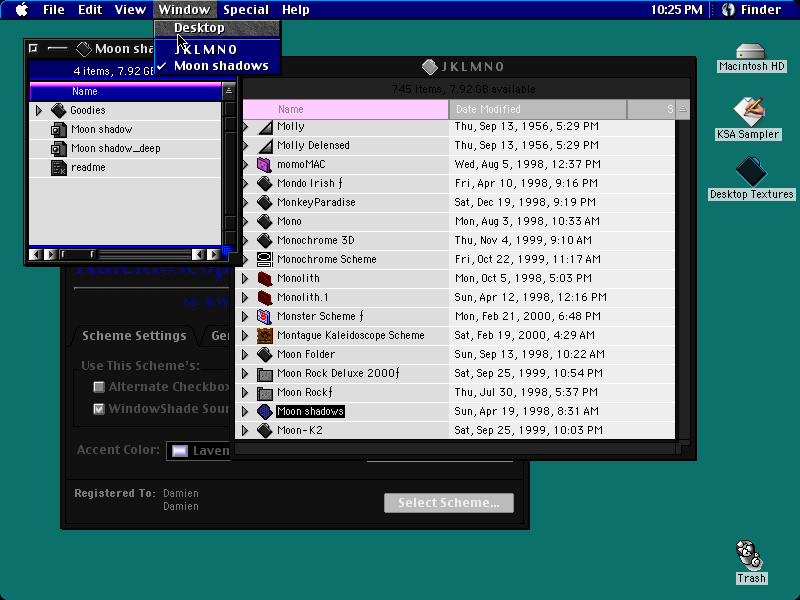Expand the Monster Scheme ƒ triangle

coord(245,316)
